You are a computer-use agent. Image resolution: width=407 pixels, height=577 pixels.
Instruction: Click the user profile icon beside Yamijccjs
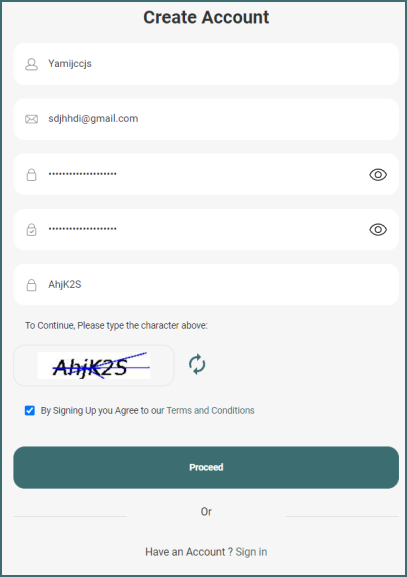(31, 64)
